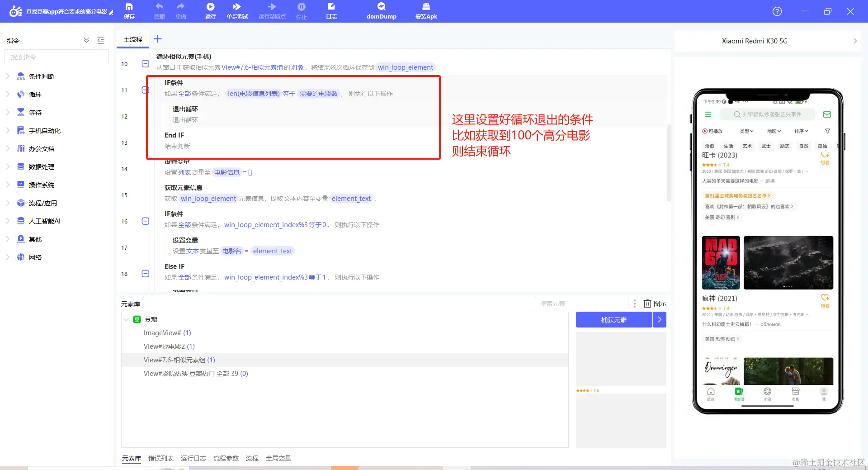The width and height of the screenshot is (868, 470).
Task: Open element library three-dot menu
Action: point(635,304)
